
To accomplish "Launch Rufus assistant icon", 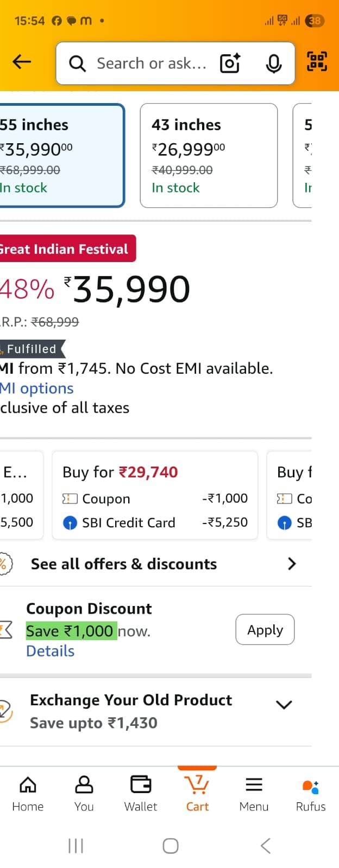I will click(x=311, y=793).
